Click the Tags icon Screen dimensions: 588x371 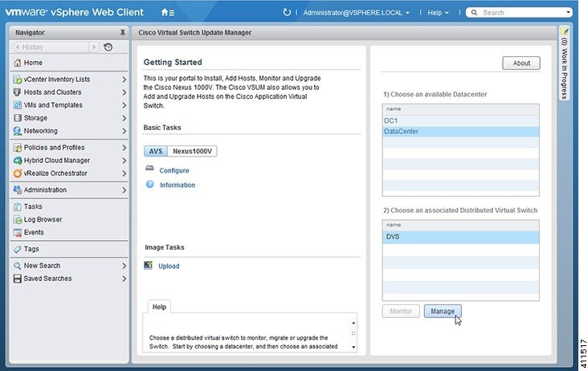click(x=17, y=249)
